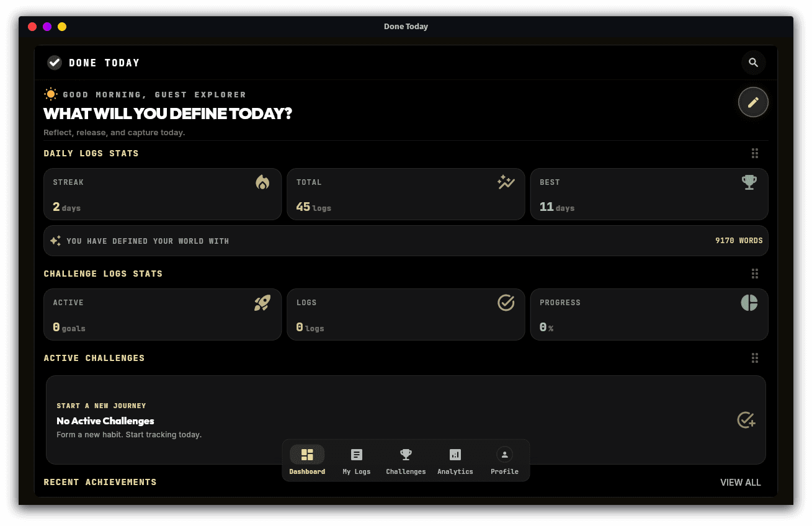Screen dimensions: 812x526
Task: Click the No Active Challenges card
Action: point(406,420)
